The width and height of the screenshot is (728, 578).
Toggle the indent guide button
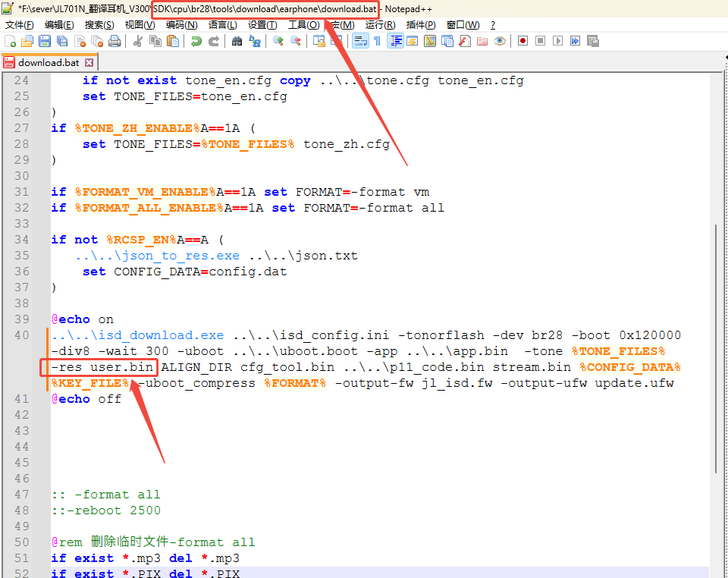click(x=395, y=41)
